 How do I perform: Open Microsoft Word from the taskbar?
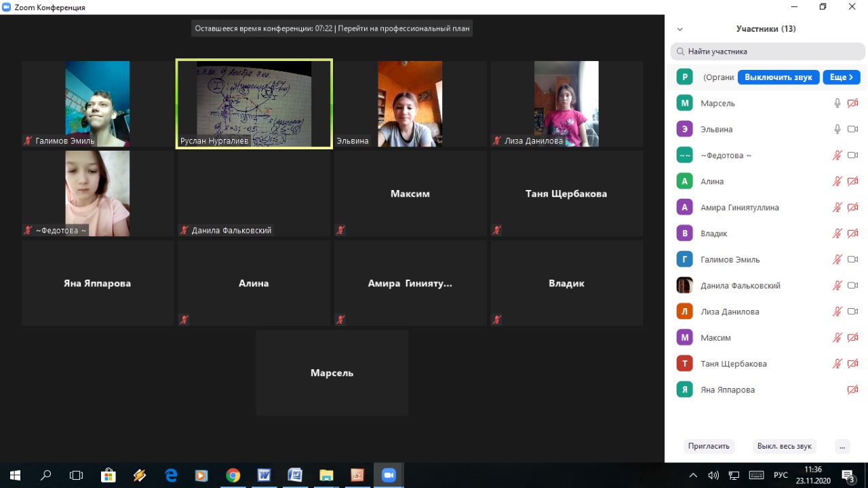click(264, 475)
